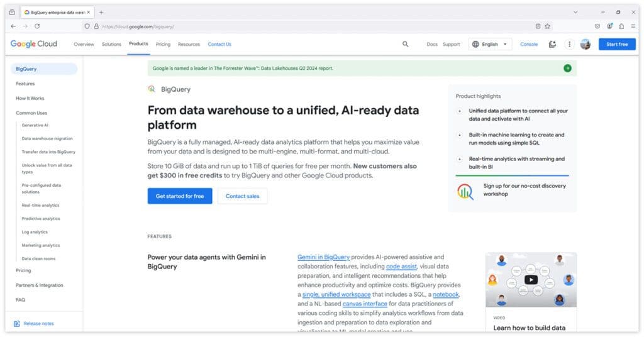The height and width of the screenshot is (337, 644).
Task: Select the sidebar Pricing item
Action: [x=23, y=270]
